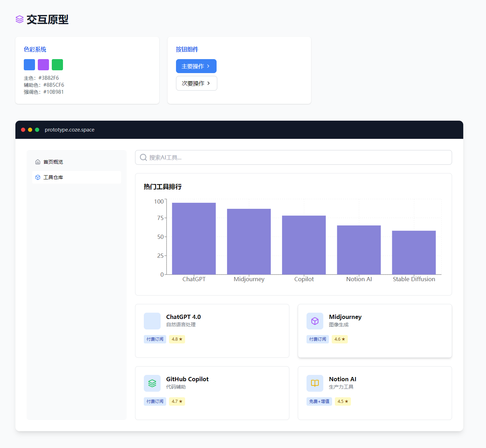Open the Notion AI tool card title
486x448 pixels.
click(x=343, y=379)
